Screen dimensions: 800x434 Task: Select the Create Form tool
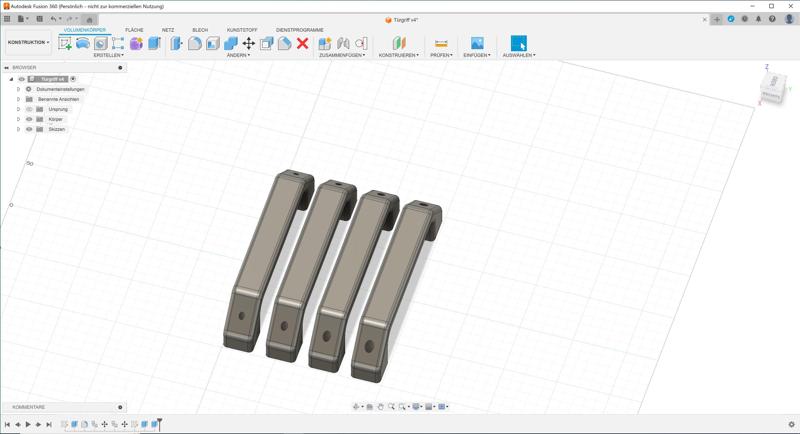point(83,43)
